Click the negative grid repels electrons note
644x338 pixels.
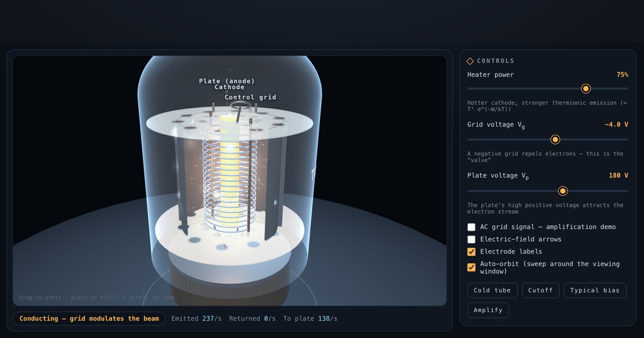coord(545,157)
